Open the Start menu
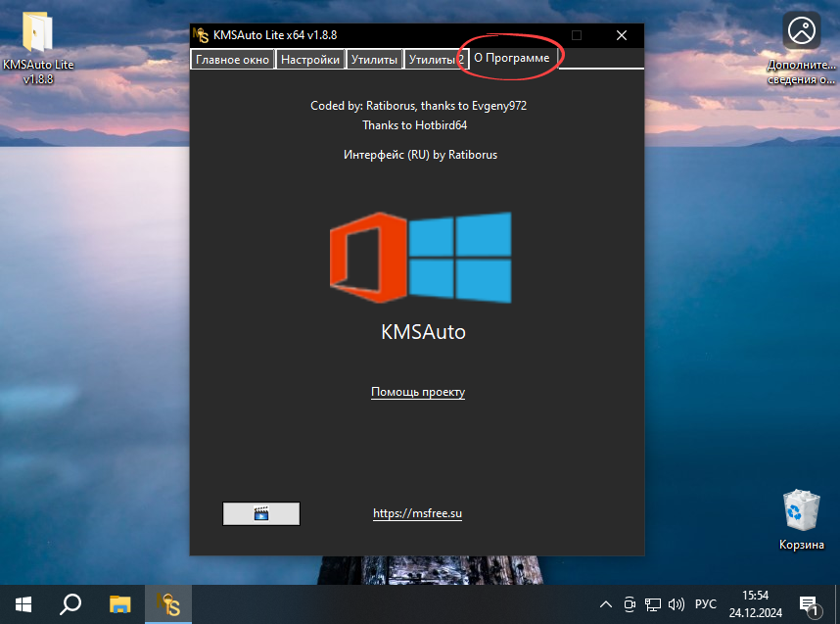 (x=22, y=604)
